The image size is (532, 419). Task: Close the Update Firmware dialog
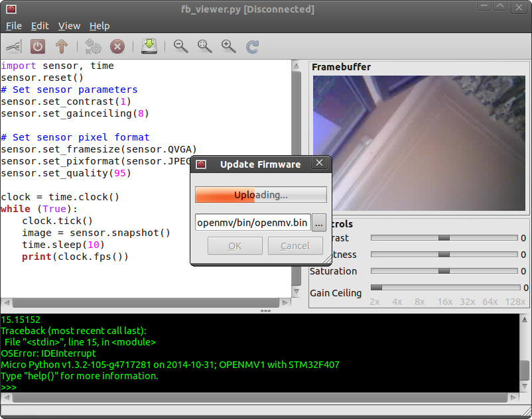click(320, 164)
